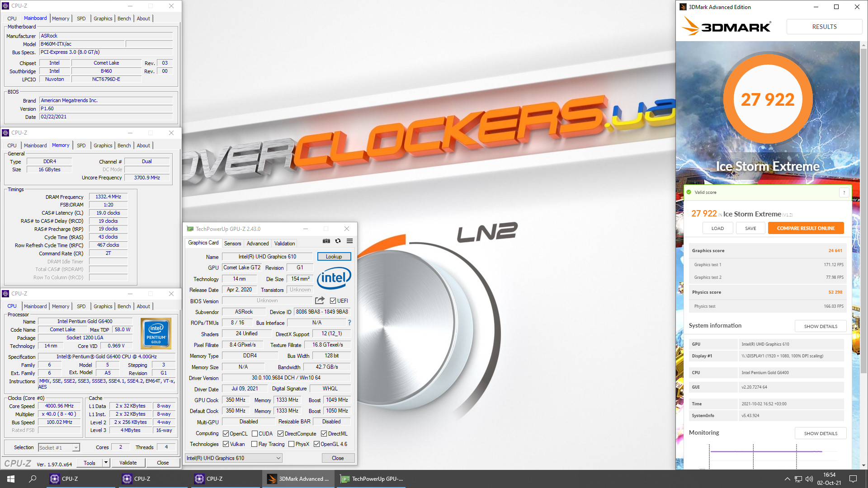Toggle DirectCompute checkbox
The width and height of the screenshot is (868, 488).
tap(280, 434)
